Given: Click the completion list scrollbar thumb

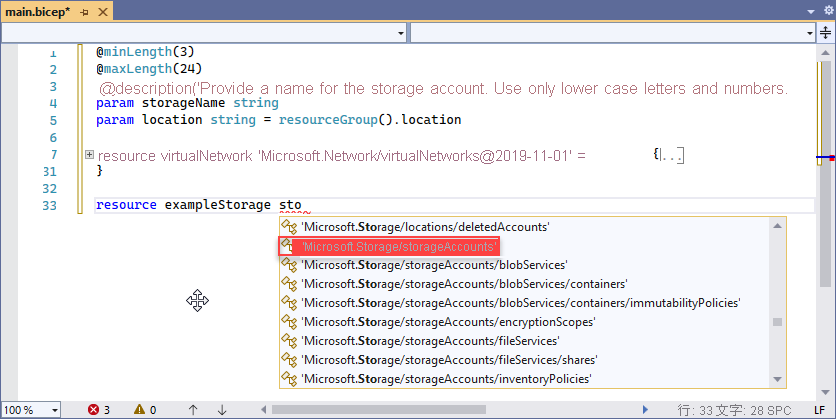Looking at the screenshot, I should click(777, 322).
